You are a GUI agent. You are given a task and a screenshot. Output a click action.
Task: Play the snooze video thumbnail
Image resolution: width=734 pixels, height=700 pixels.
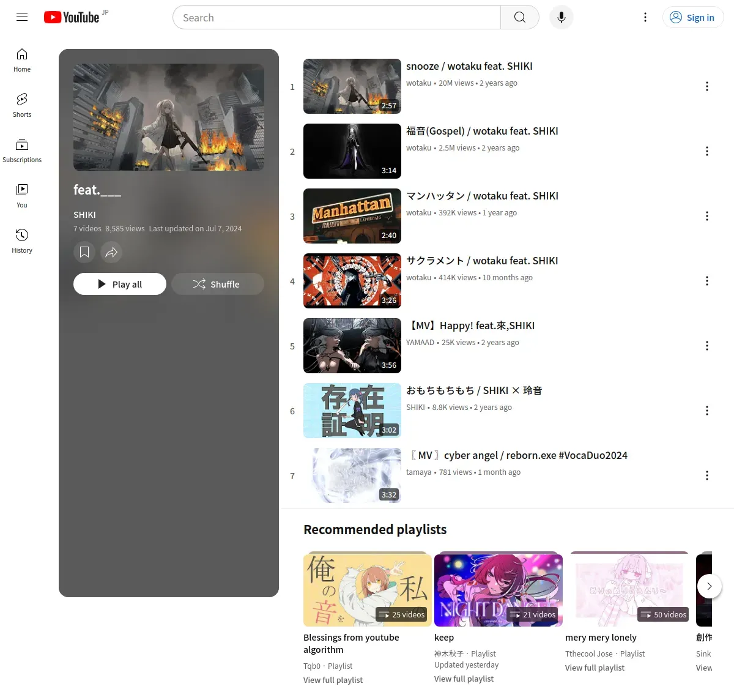pyautogui.click(x=352, y=86)
